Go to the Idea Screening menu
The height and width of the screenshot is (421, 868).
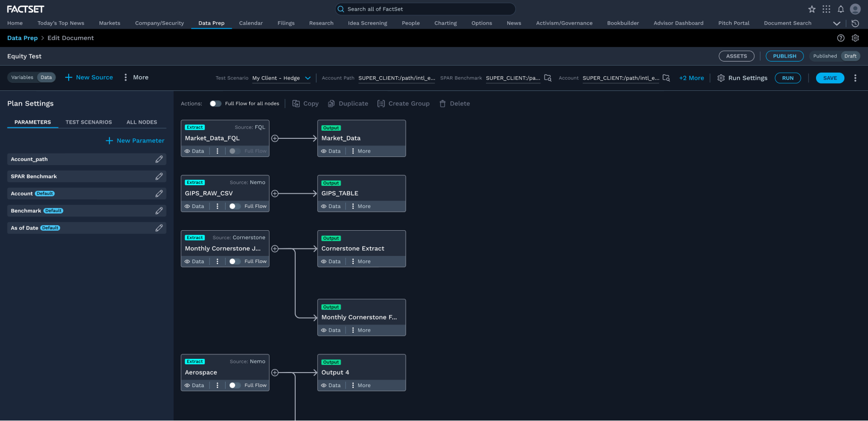pyautogui.click(x=367, y=23)
